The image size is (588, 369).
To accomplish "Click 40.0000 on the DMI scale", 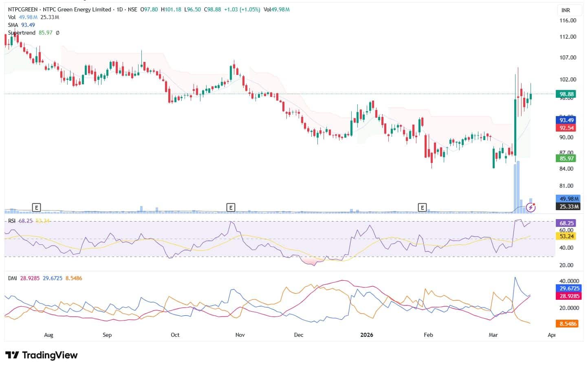I will (x=569, y=281).
